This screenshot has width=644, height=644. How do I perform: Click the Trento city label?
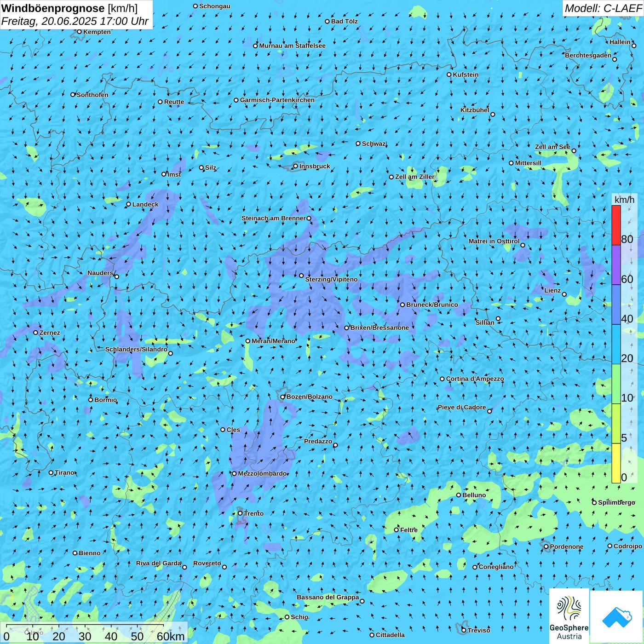[254, 513]
